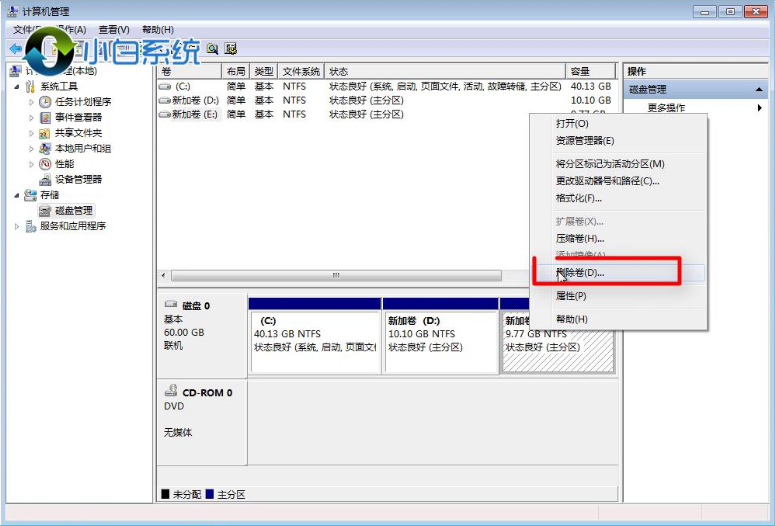Choose 更改驱动器号和路径(C)...
Image resolution: width=775 pixels, height=526 pixels.
[618, 181]
